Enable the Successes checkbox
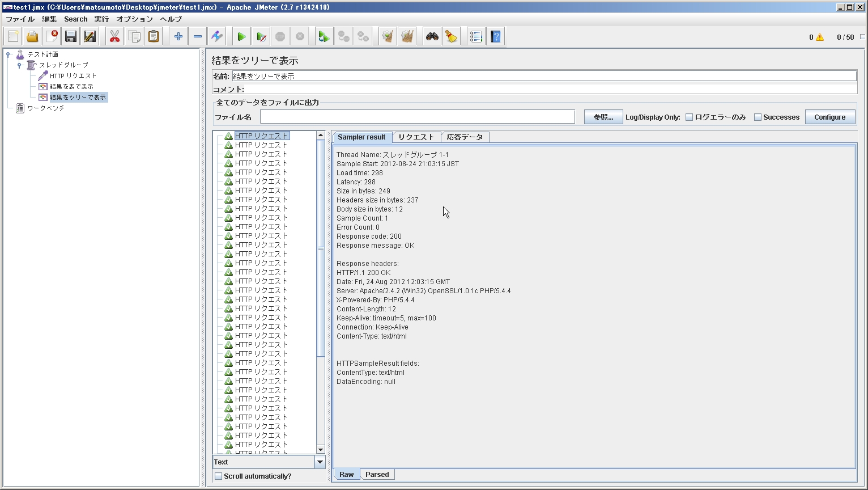 (x=758, y=117)
